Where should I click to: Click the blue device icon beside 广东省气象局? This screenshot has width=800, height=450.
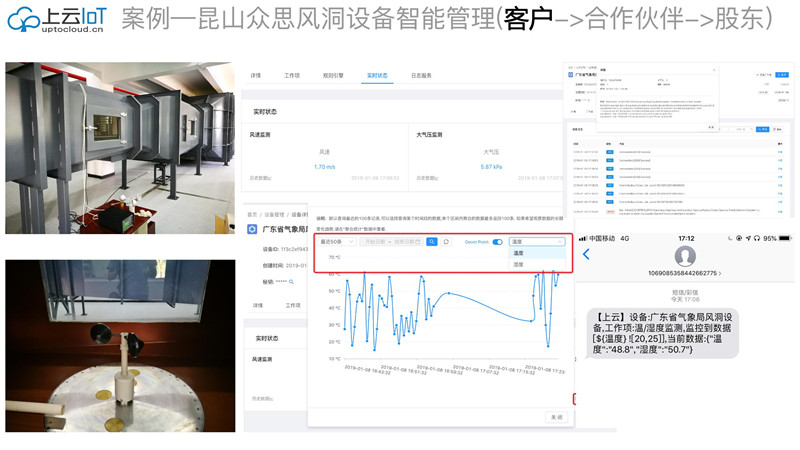tap(252, 229)
